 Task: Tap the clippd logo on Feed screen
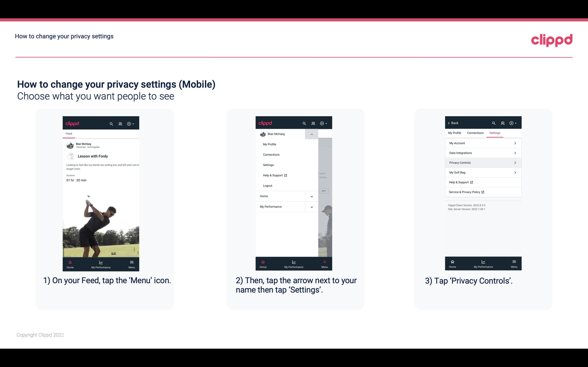pos(72,123)
